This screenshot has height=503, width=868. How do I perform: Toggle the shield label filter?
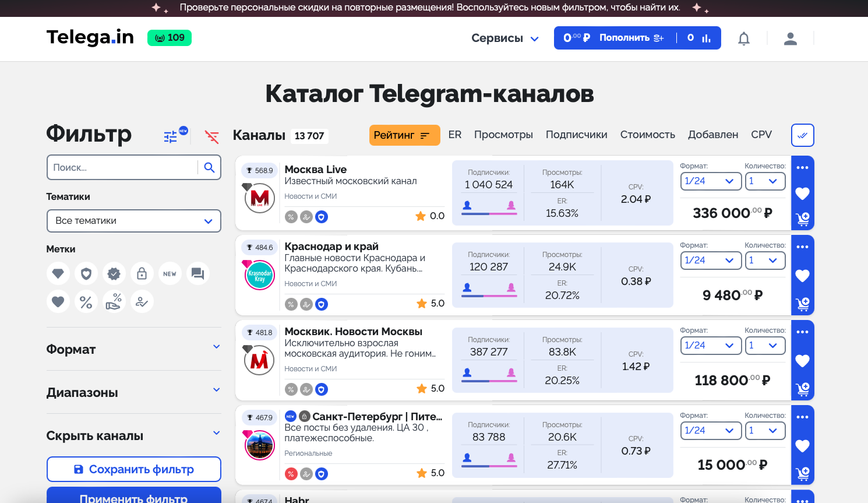(86, 273)
